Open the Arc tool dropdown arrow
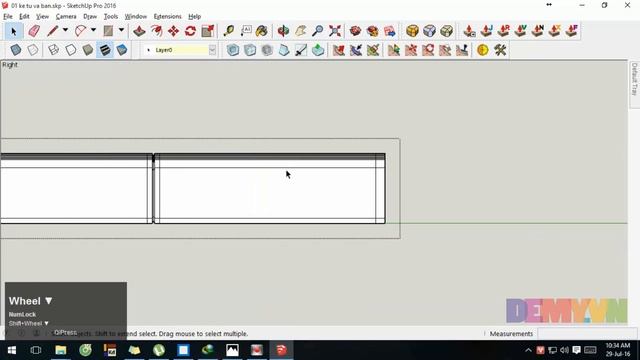Screen dimensions: 640x360 tap(93, 30)
